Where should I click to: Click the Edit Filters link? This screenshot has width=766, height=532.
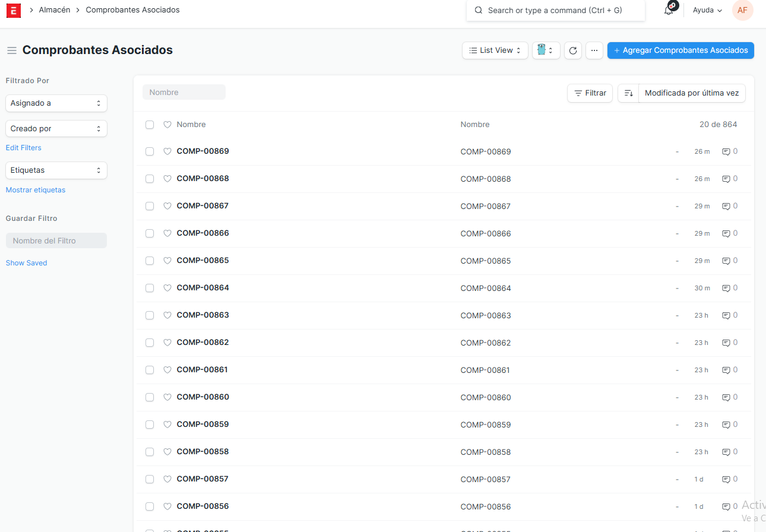click(x=24, y=148)
